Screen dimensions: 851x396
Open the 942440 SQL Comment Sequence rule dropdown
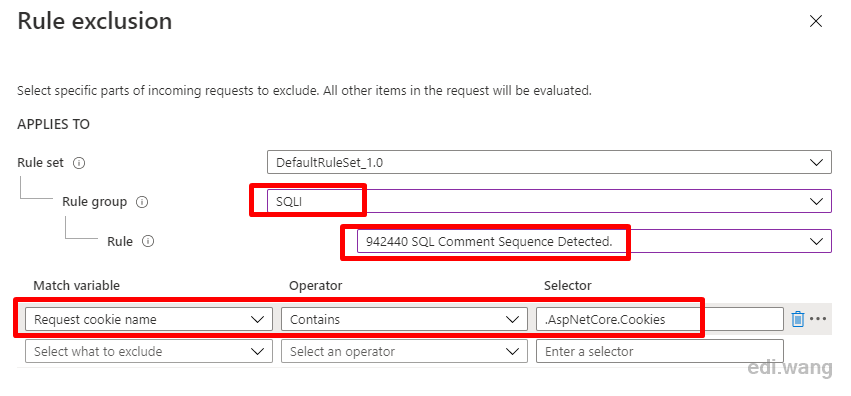[594, 241]
